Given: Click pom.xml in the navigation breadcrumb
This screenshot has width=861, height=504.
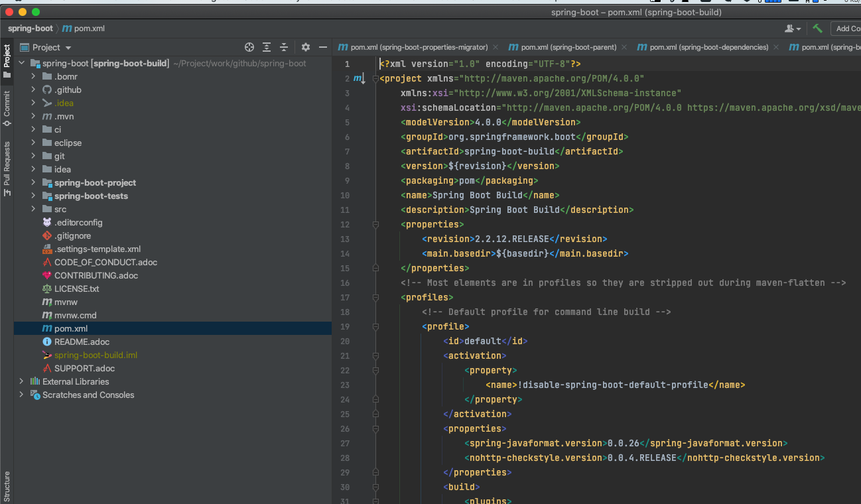Looking at the screenshot, I should [84, 29].
